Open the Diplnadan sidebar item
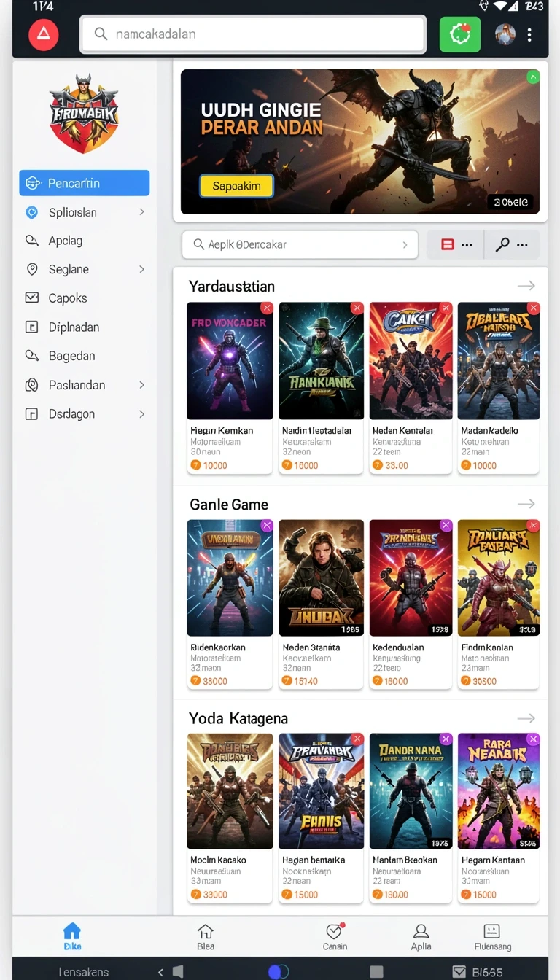The width and height of the screenshot is (560, 980). (85, 327)
